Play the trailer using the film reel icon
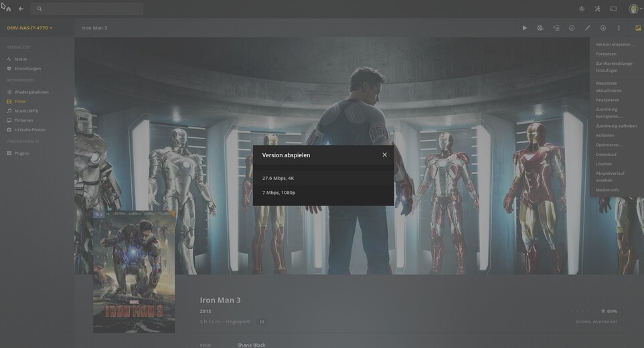644x348 pixels. 540,28
